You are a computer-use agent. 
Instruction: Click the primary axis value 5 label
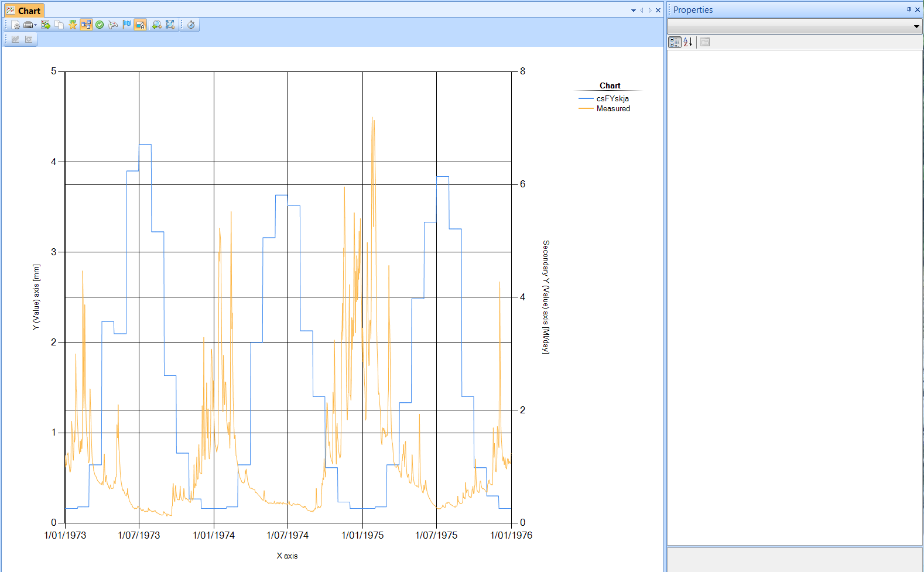(x=54, y=71)
